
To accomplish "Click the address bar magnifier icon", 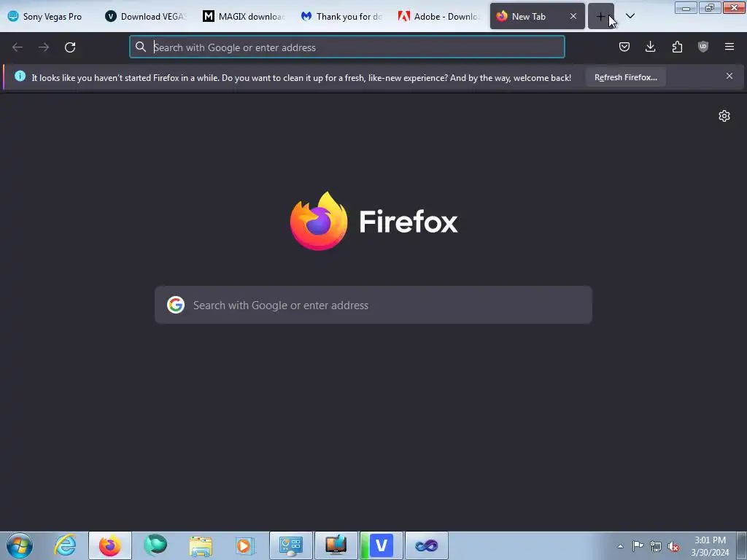I will point(141,47).
